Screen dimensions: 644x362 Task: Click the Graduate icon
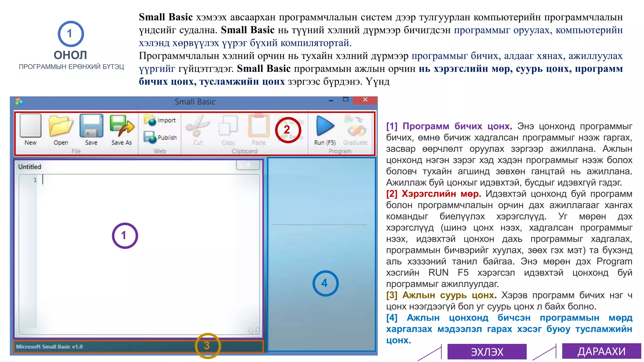click(355, 126)
